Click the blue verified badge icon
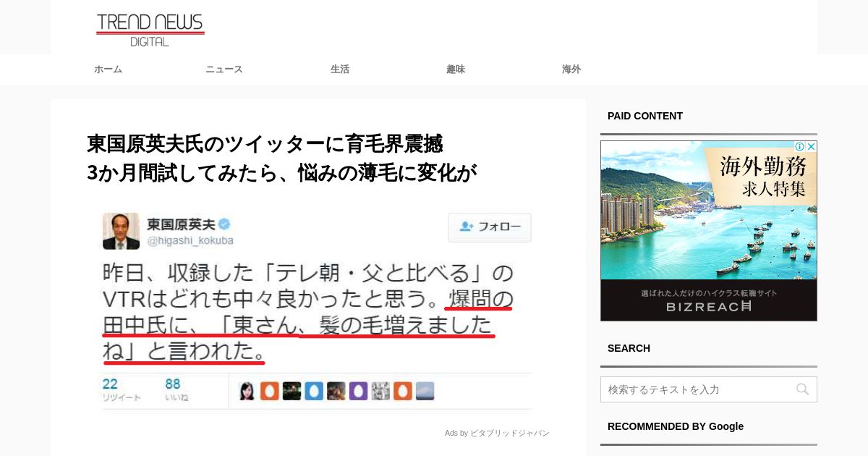868x456 pixels. 225,224
